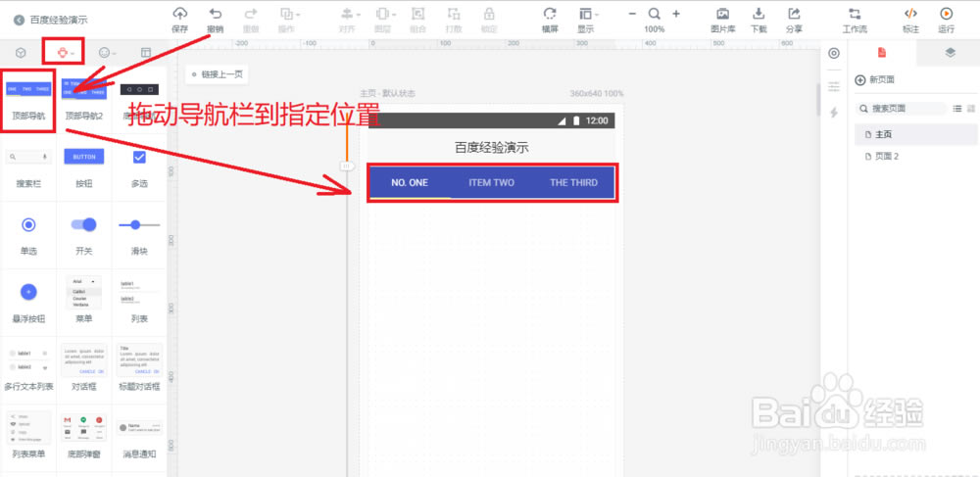This screenshot has width=980, height=477.
Task: Run the prototype with 运行
Action: tap(946, 14)
